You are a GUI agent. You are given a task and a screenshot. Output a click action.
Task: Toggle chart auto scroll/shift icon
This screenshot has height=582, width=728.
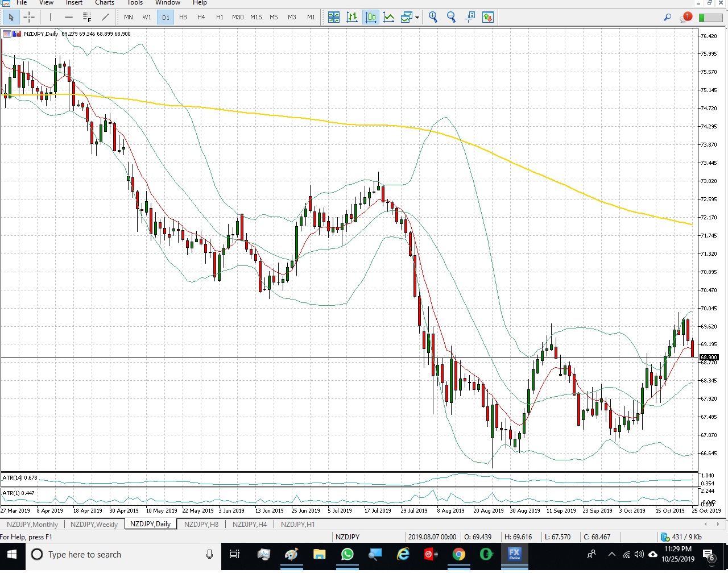[470, 17]
